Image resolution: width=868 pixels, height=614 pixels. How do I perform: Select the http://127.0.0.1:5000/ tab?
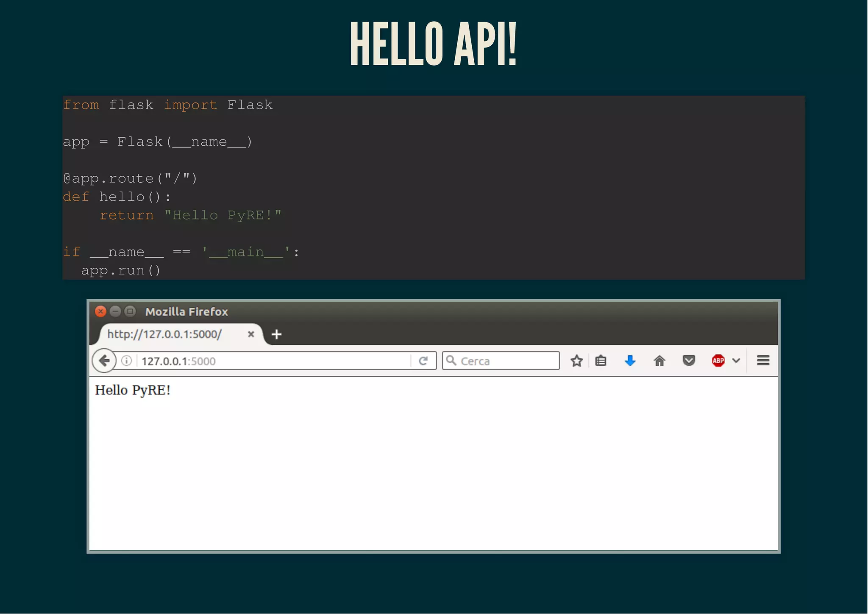(x=181, y=334)
